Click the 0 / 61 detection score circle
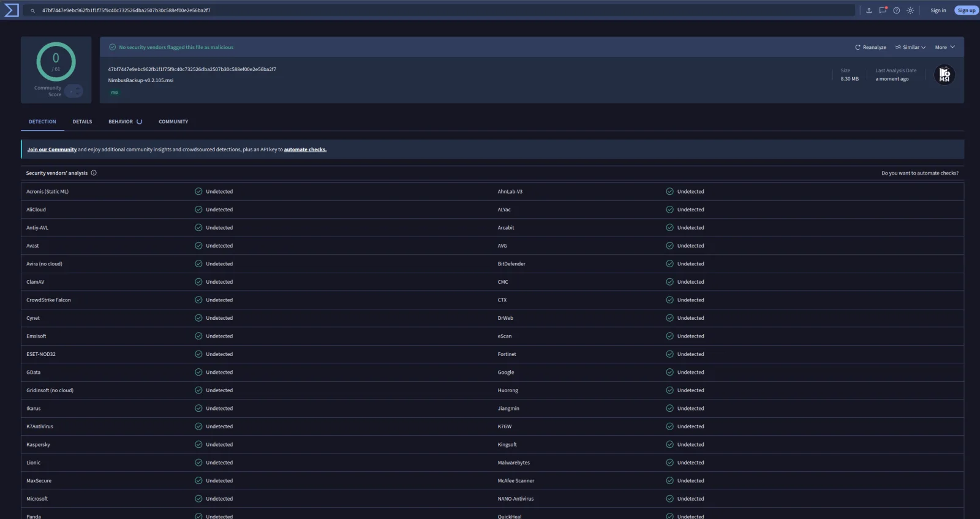 coord(56,62)
